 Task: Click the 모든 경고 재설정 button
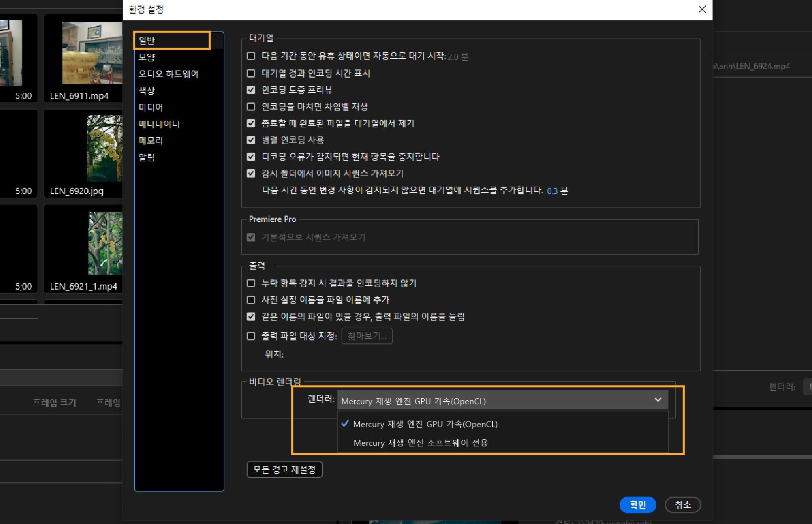point(284,469)
